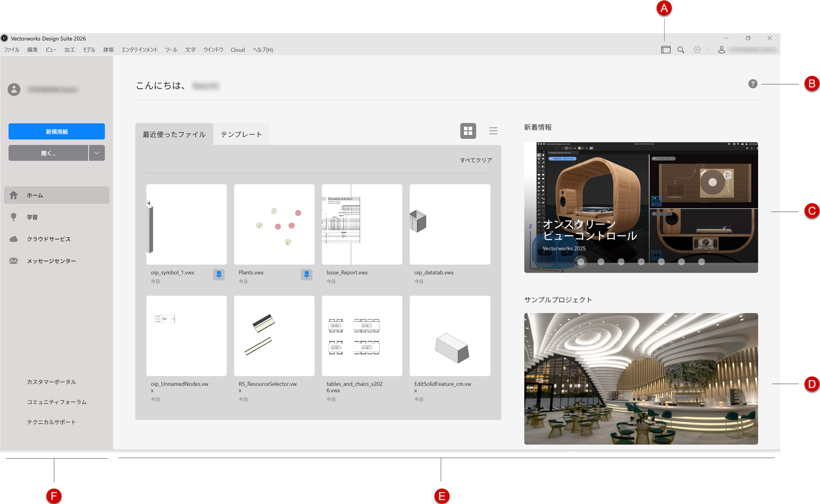Click the home screen layout icon in title bar
The image size is (820, 504).
[x=665, y=50]
